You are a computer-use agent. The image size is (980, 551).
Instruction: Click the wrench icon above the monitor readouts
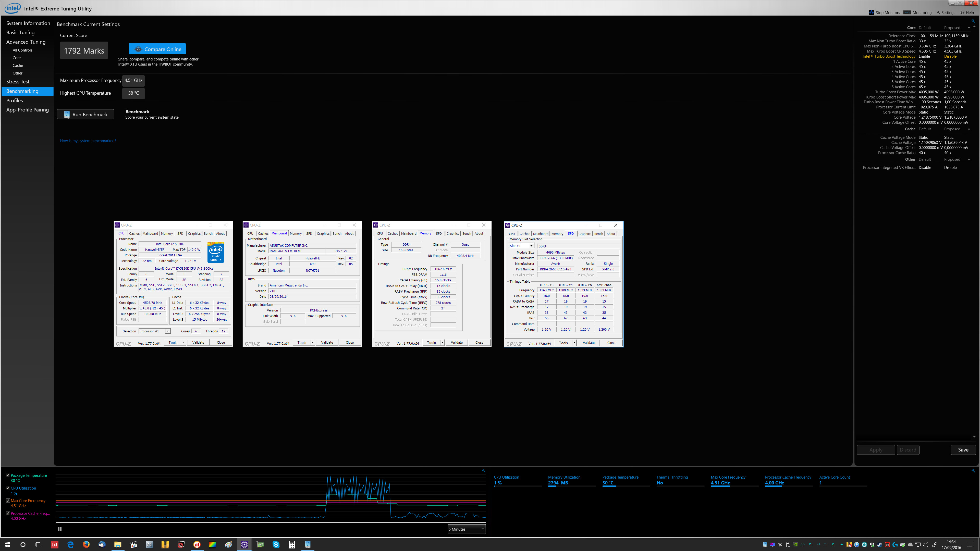973,470
